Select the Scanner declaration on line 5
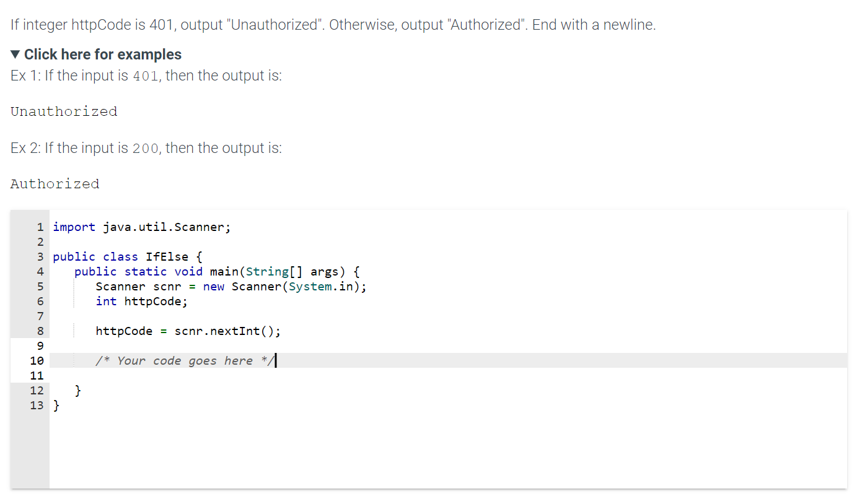The height and width of the screenshot is (504, 857). (x=231, y=286)
